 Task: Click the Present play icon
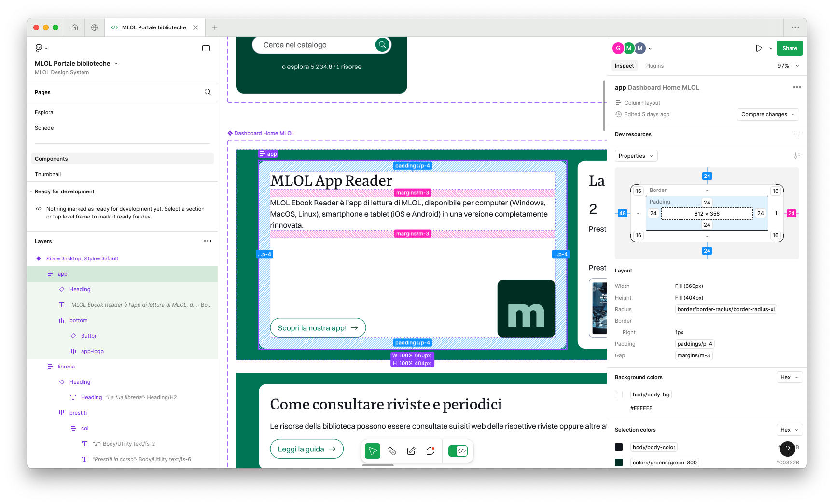[759, 48]
